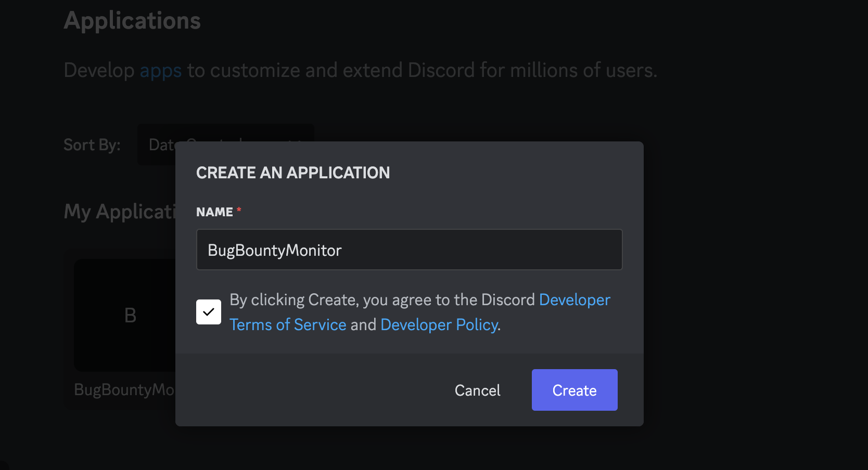Image resolution: width=868 pixels, height=470 pixels.
Task: Click the 'My Applications' section heading
Action: pyautogui.click(x=120, y=212)
